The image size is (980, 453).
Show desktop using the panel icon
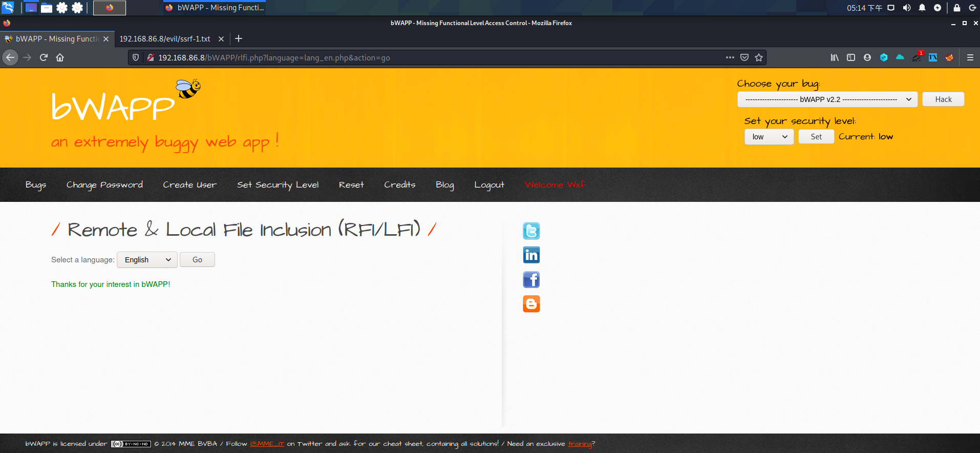click(31, 8)
